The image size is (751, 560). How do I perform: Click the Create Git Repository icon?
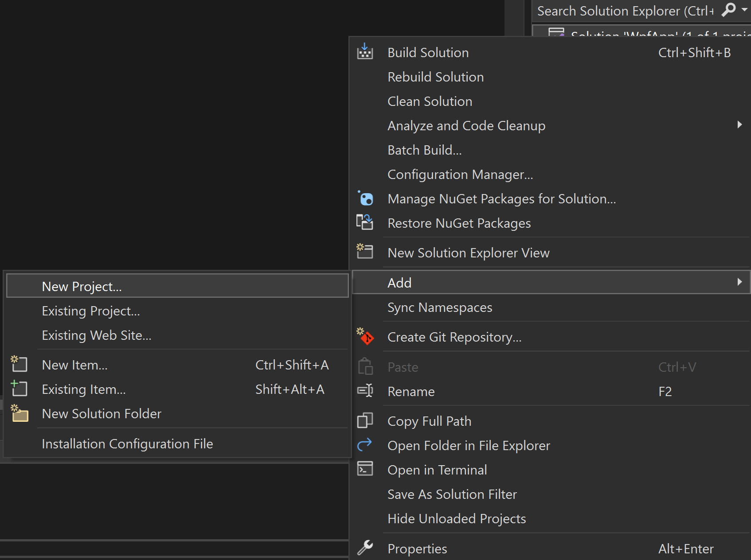[x=365, y=336]
